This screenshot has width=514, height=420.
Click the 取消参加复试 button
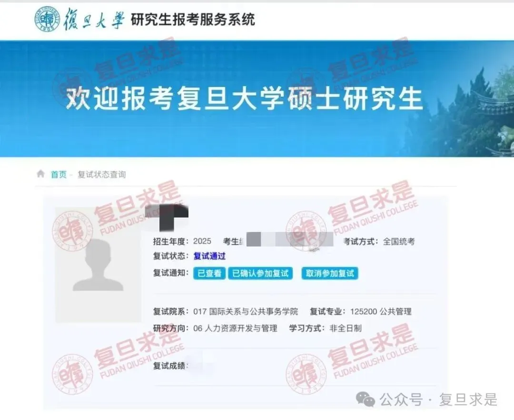coord(330,273)
